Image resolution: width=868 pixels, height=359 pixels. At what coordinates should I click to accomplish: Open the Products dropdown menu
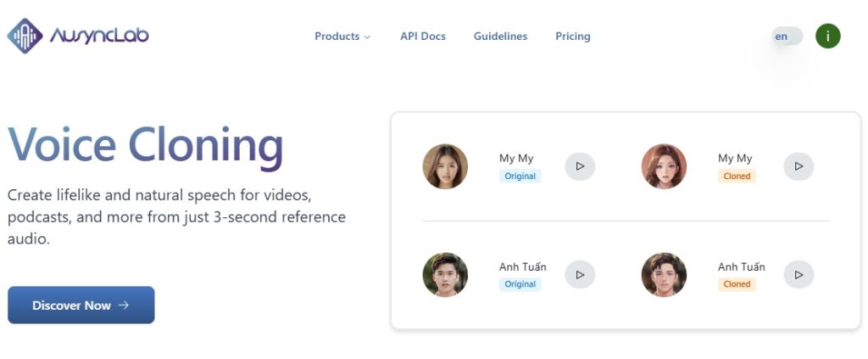click(342, 36)
